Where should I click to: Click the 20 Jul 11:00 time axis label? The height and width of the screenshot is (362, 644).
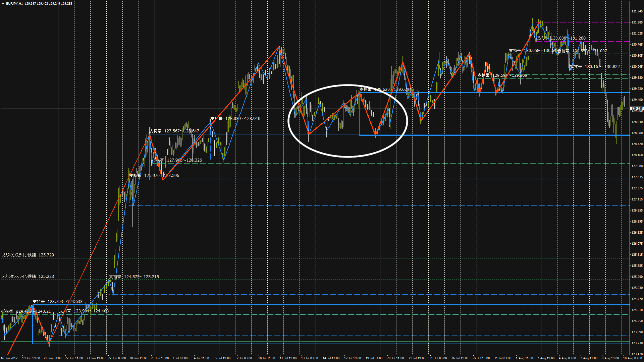click(x=395, y=358)
